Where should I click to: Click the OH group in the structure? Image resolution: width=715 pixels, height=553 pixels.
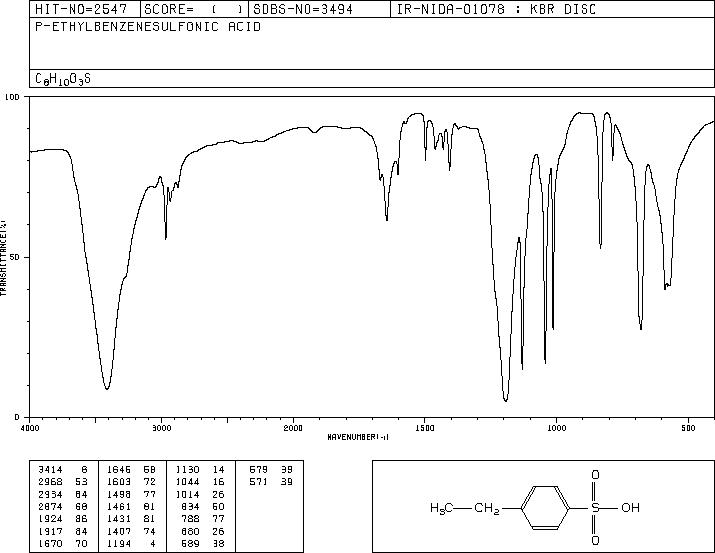(631, 508)
